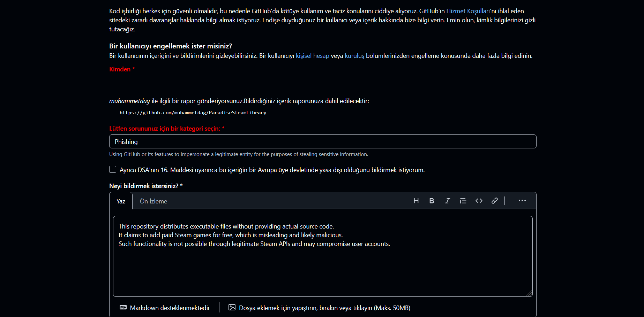
Task: Click the Neyi bildirmek istersiniz? label
Action: (x=146, y=186)
